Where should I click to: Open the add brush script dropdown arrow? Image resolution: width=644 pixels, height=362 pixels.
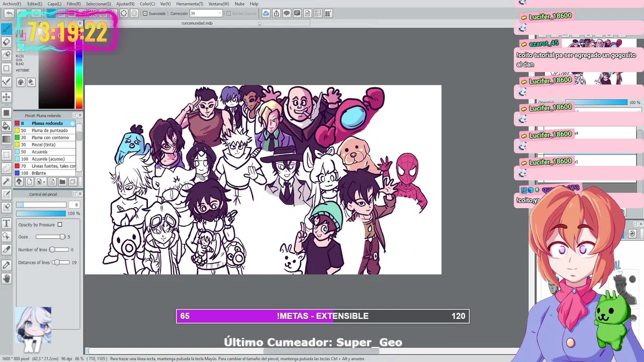pos(45,182)
